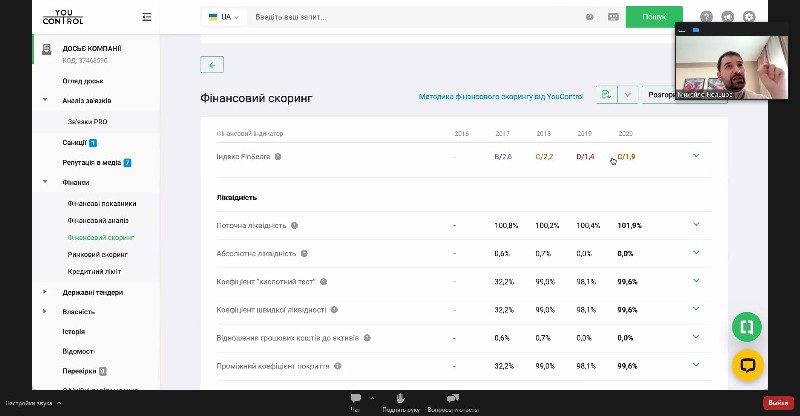This screenshot has width=800, height=416.
Task: Open dropdown arrow next to export icon
Action: click(x=628, y=95)
